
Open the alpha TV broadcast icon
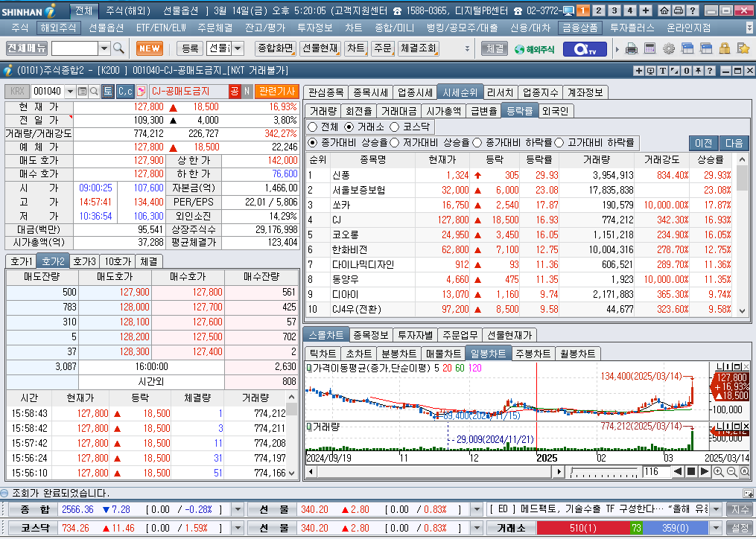585,49
